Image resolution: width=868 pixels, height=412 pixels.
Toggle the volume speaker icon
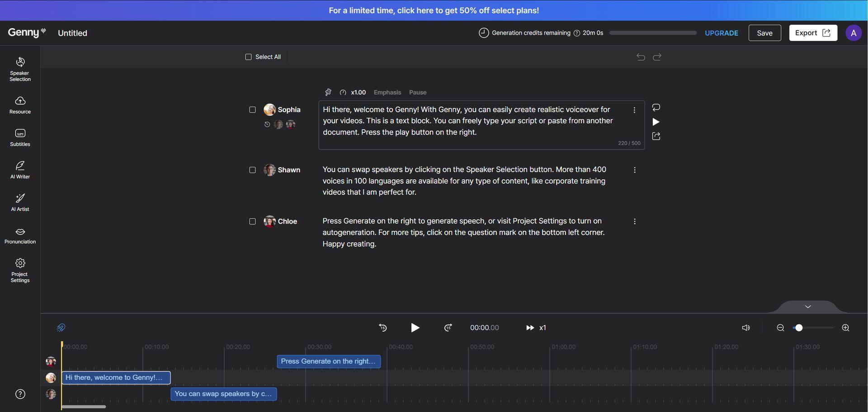746,328
